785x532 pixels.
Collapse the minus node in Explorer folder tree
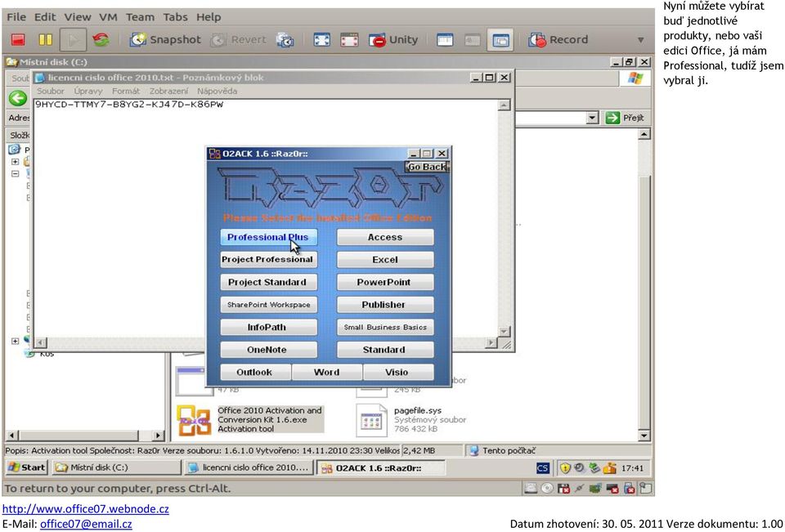click(x=15, y=174)
